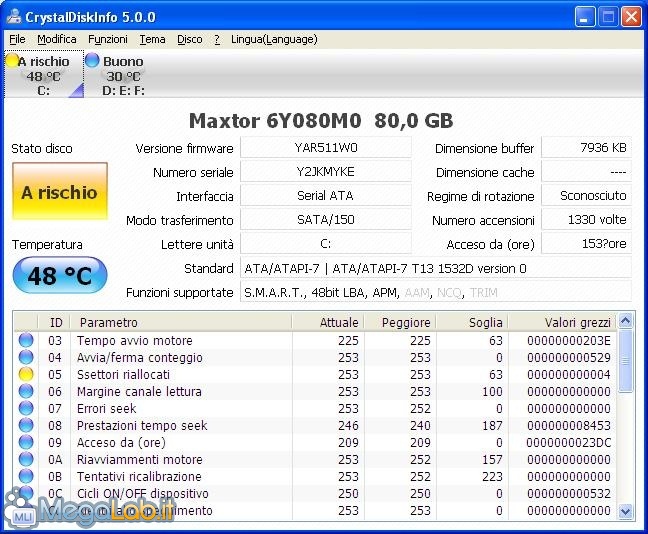The image size is (648, 534).
Task: Click greyed-out NCQ in supported functions
Action: tap(449, 293)
